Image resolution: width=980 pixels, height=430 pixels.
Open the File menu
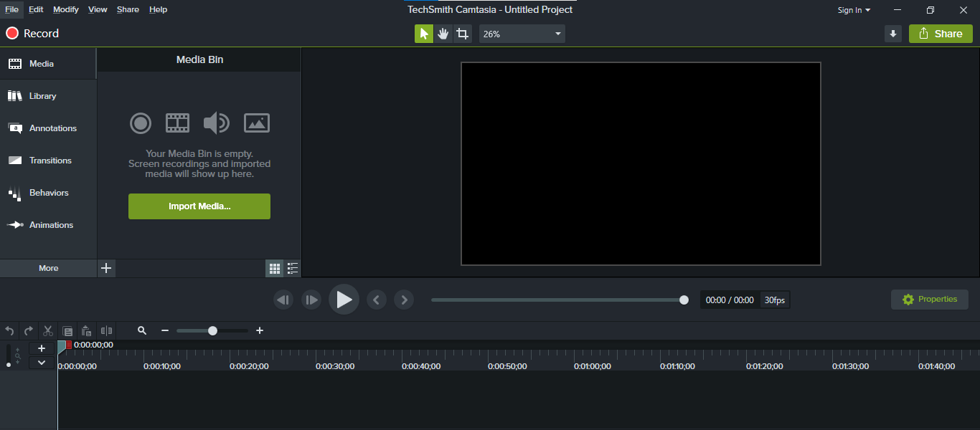click(x=11, y=9)
